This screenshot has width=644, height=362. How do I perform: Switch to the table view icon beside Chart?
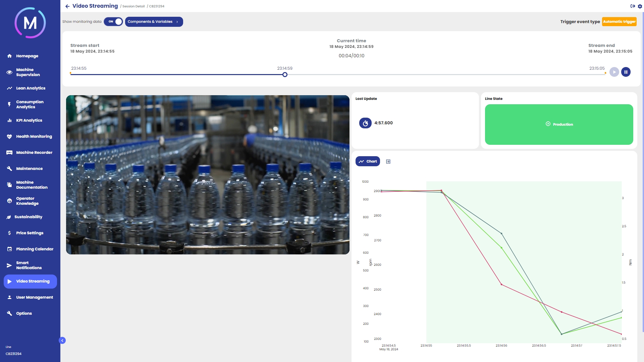click(388, 162)
